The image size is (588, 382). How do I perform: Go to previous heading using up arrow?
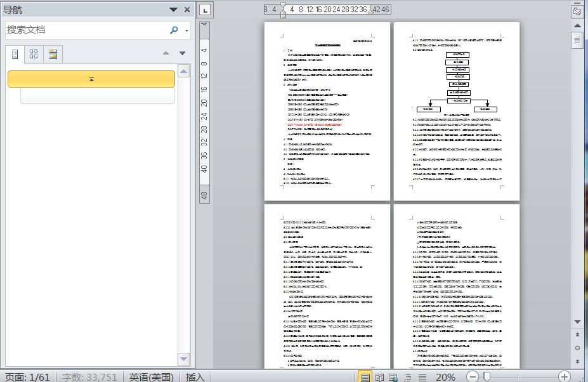coord(166,53)
